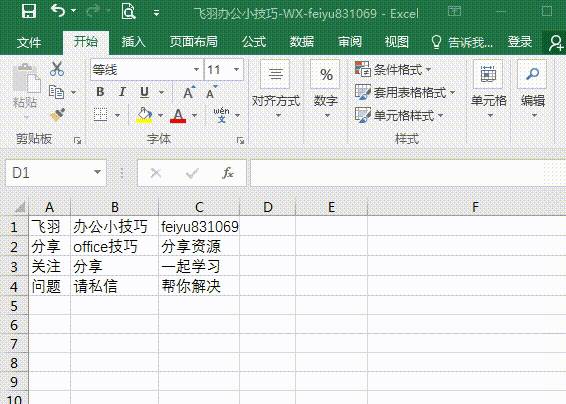Click the Save icon in quick access toolbar
The image size is (566, 404).
click(29, 11)
